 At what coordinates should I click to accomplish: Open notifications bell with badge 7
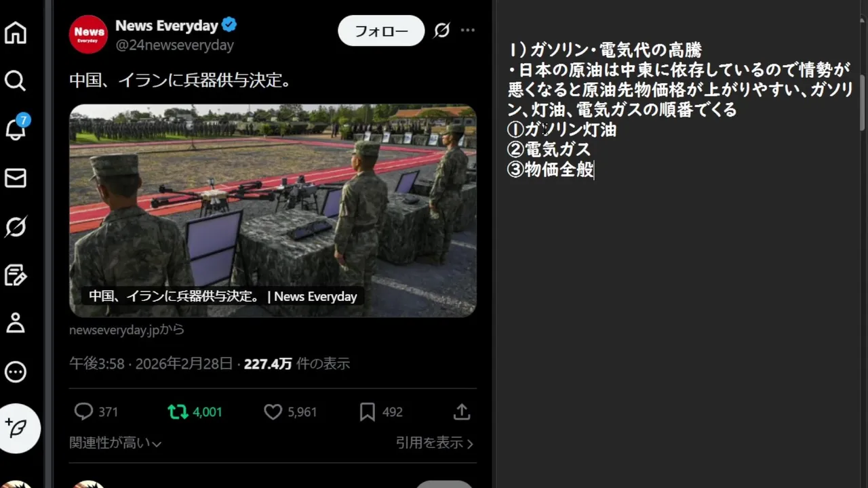[x=16, y=129]
